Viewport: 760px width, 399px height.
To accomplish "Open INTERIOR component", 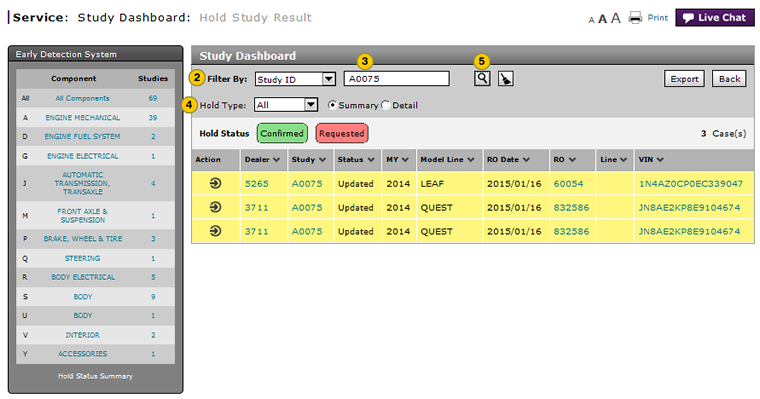I will [82, 335].
